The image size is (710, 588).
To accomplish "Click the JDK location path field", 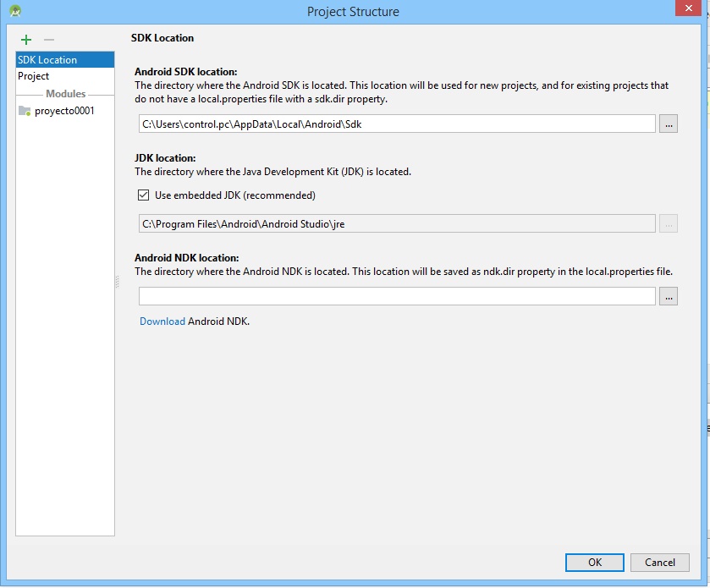I will pyautogui.click(x=396, y=223).
